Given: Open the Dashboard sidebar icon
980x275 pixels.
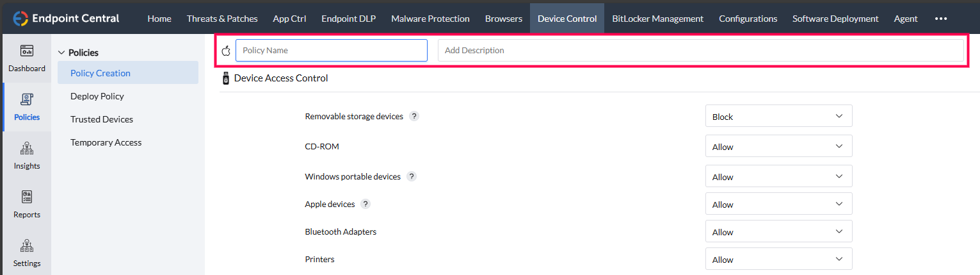Looking at the screenshot, I should pyautogui.click(x=27, y=51).
